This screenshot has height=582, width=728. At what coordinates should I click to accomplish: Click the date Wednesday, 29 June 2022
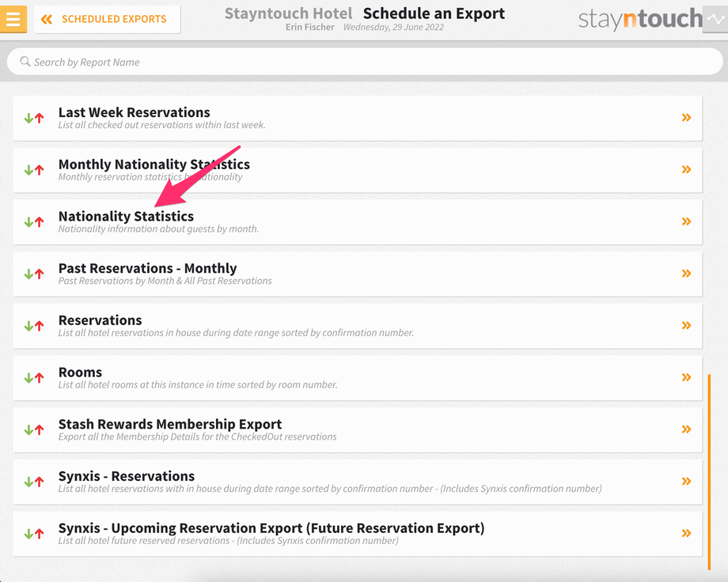[x=393, y=27]
